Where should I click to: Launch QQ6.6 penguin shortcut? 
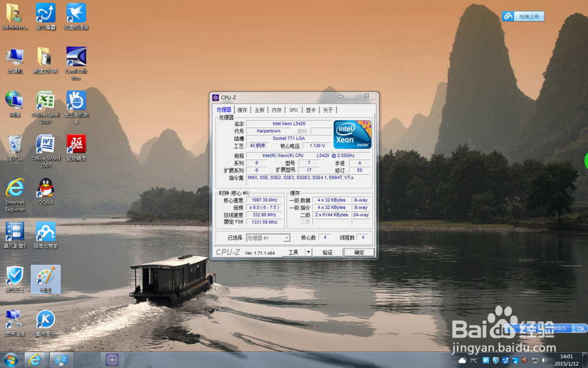(46, 192)
